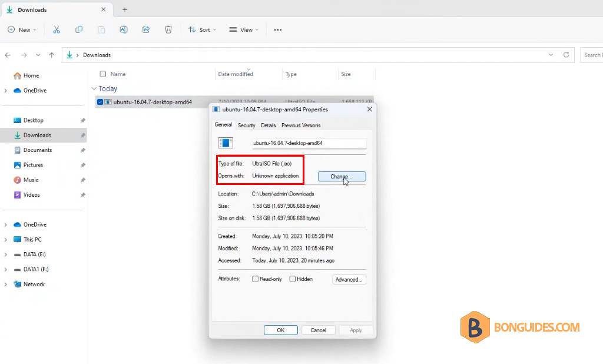Viewport: 603px width, 364px height.
Task: Open the See more three-dots menu
Action: click(x=278, y=29)
